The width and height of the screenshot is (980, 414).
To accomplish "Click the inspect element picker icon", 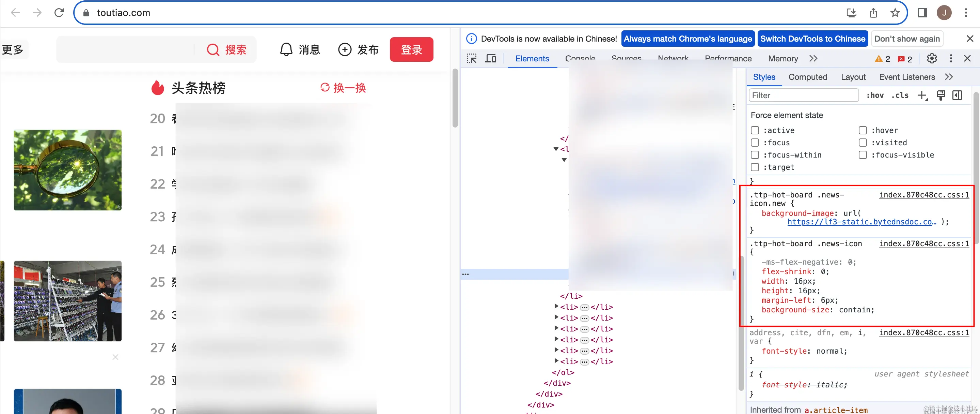I will (472, 59).
